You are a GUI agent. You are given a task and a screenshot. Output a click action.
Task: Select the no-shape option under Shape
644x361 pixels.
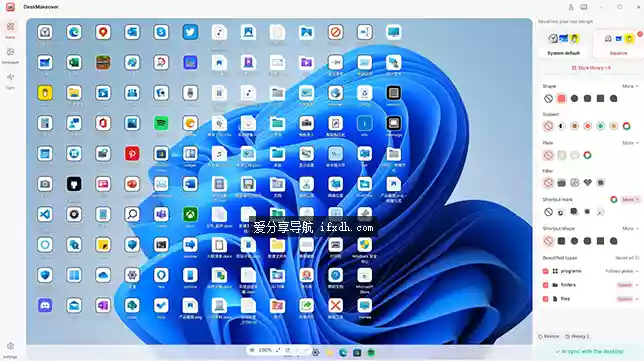[548, 99]
